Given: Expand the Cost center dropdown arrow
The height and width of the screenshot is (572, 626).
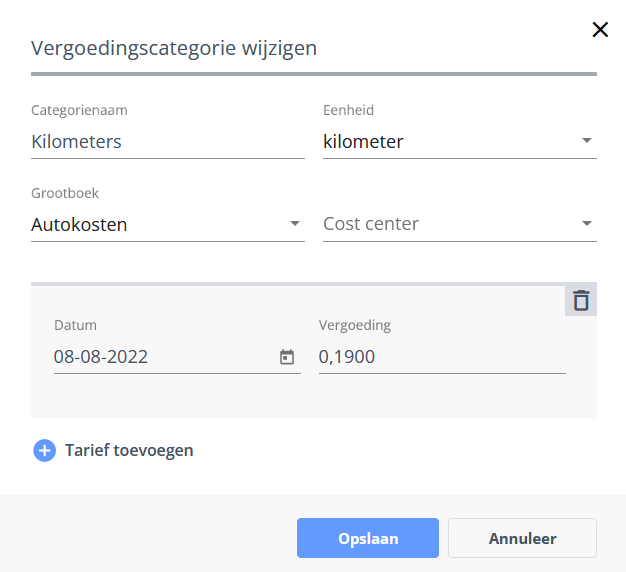Looking at the screenshot, I should [586, 224].
